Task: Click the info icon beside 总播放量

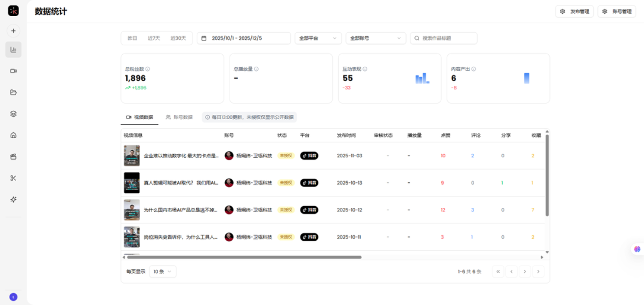Action: 256,69
